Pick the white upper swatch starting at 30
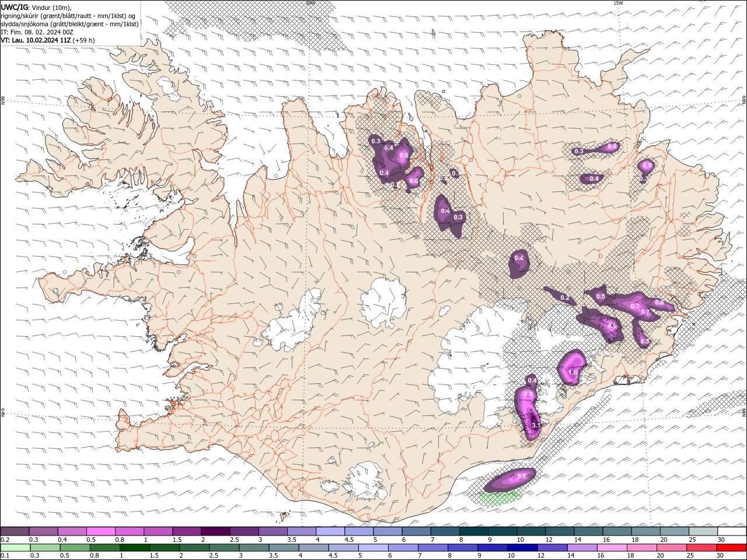This screenshot has height=560, width=747. (732, 531)
